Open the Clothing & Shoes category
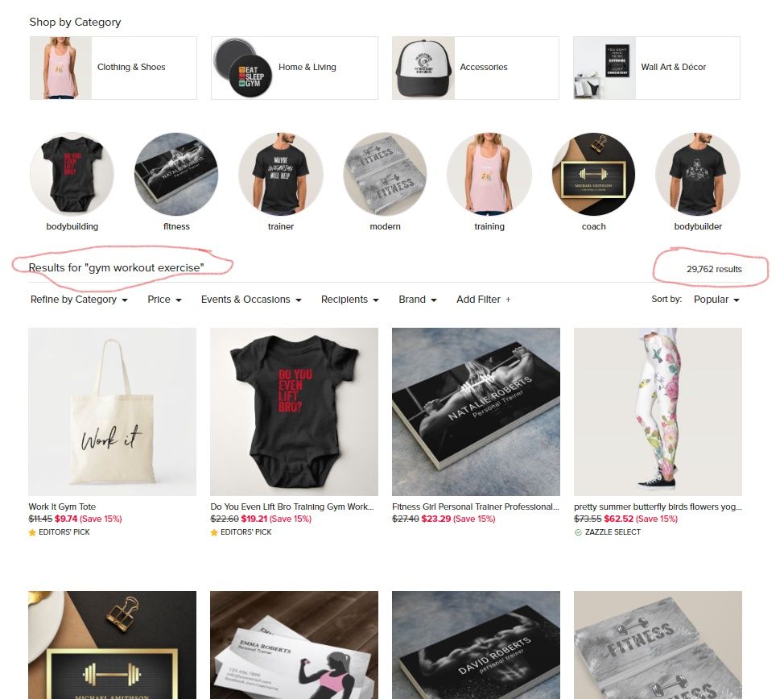Screen dimensions: 784x699 tap(113, 68)
